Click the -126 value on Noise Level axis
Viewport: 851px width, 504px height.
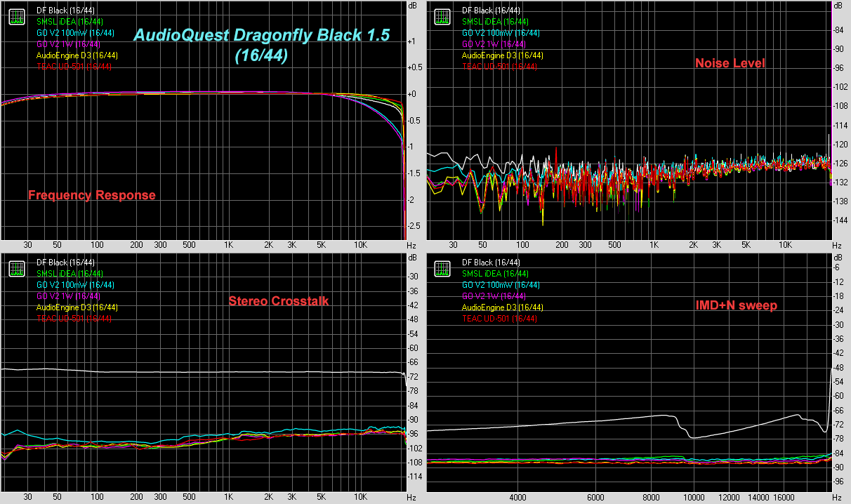click(x=839, y=164)
